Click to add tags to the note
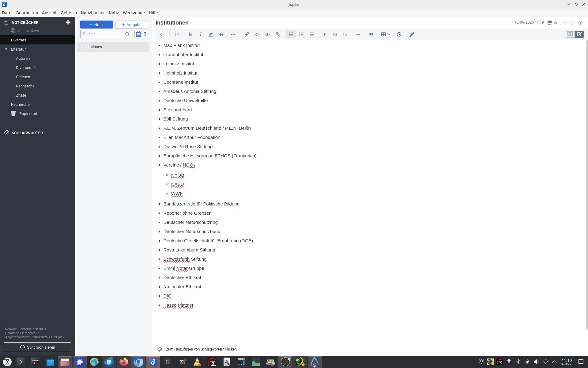 coord(202,349)
